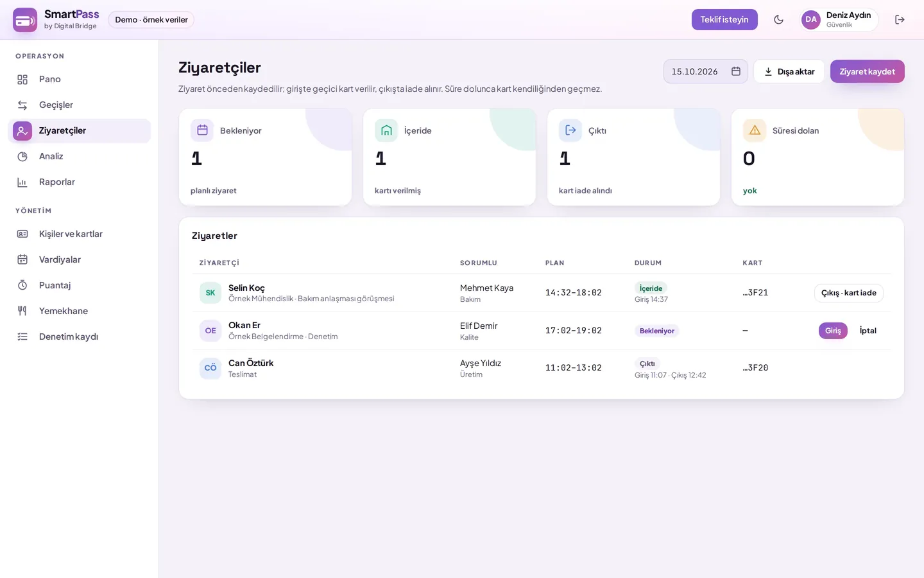Click the date field showing 15.10.2026
Screen dimensions: 924x578
click(706, 71)
